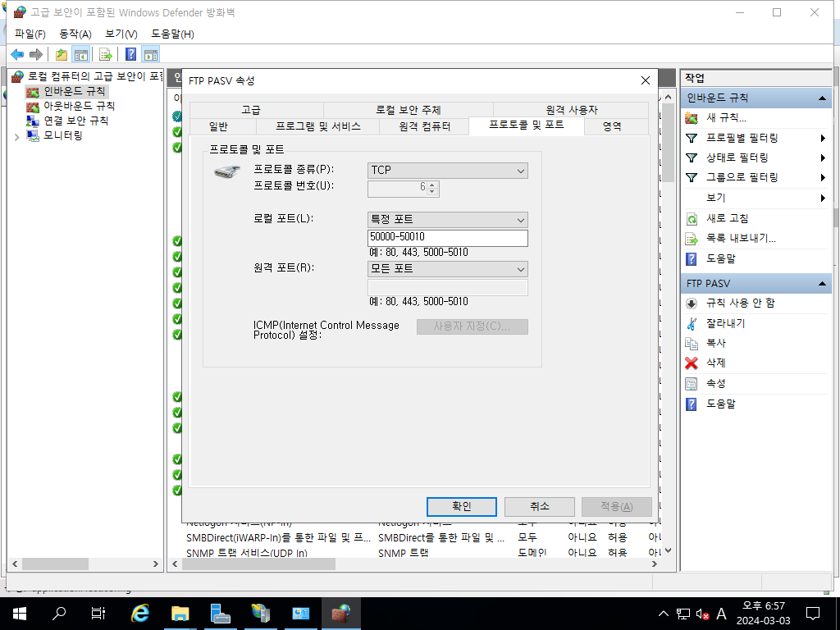
Task: Open taskbar search
Action: click(x=59, y=614)
